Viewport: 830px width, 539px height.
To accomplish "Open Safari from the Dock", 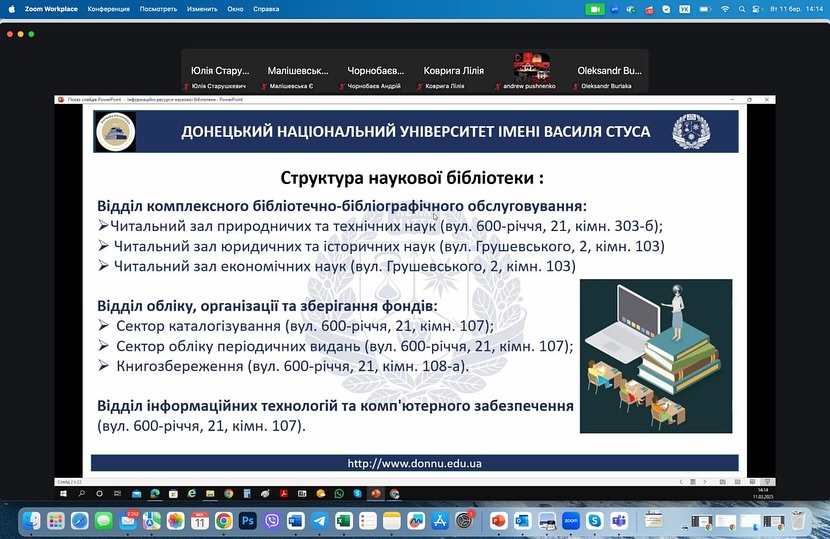I will click(79, 522).
